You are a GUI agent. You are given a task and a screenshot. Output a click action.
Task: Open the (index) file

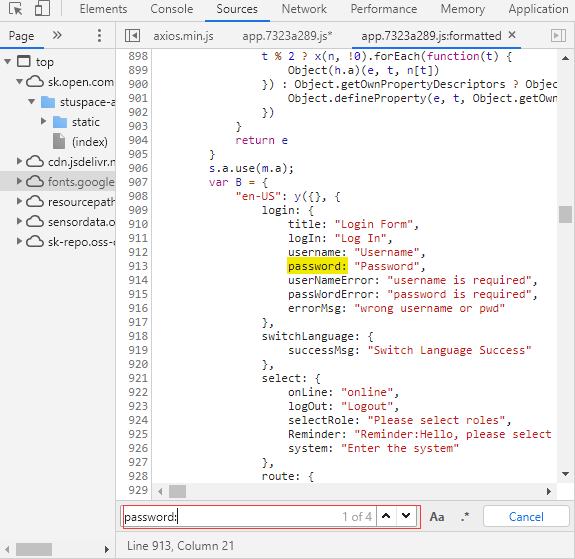pyautogui.click(x=89, y=142)
